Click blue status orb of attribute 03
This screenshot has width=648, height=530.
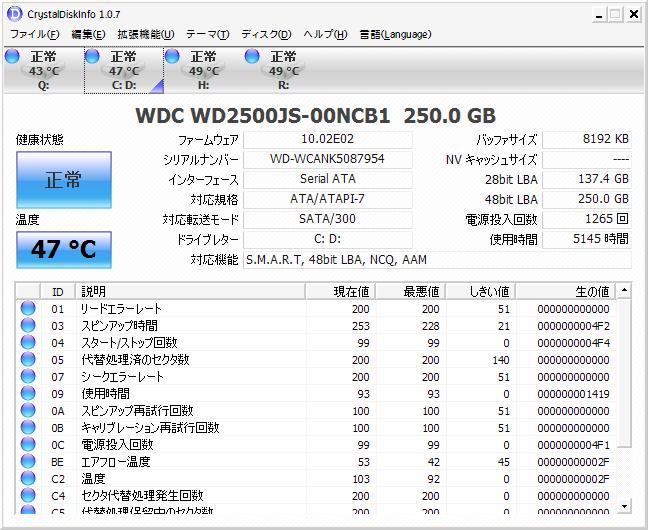pyautogui.click(x=28, y=325)
